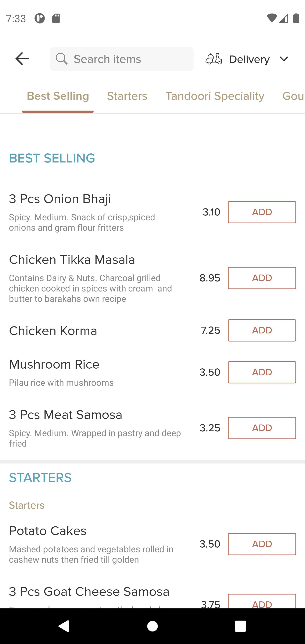Add 3 Pcs Meat Samosa to order

tap(262, 428)
